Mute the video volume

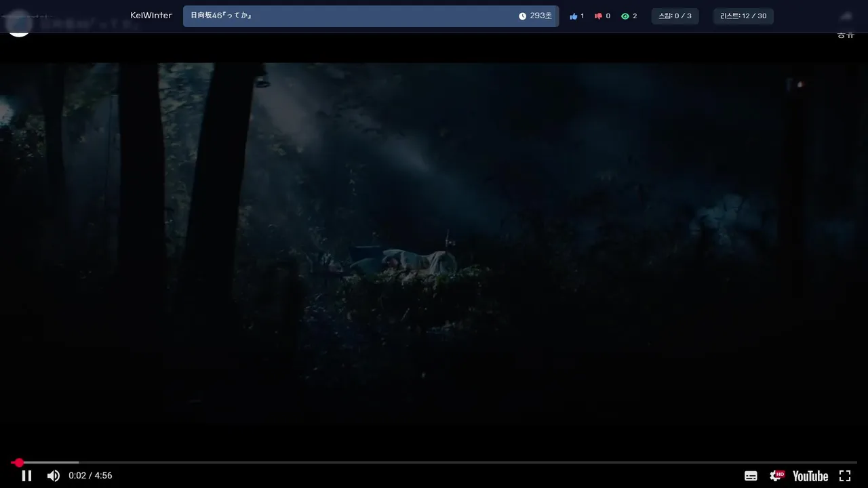point(54,476)
